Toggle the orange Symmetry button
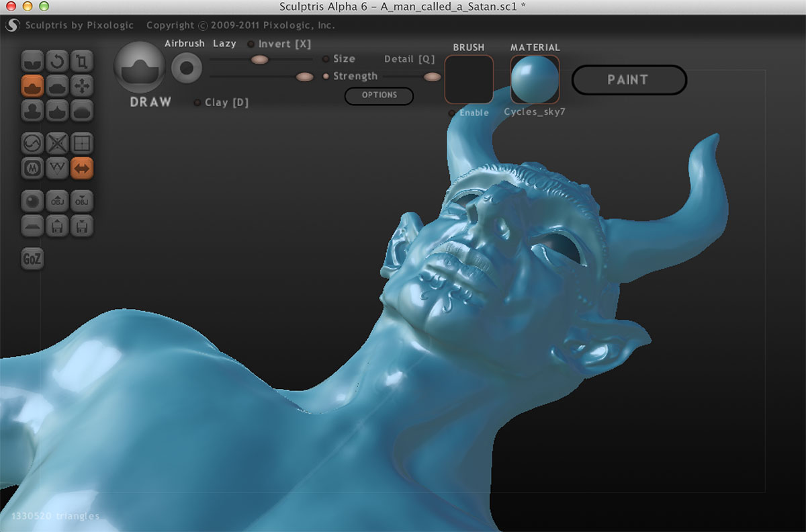Screen dimensions: 806x532 point(81,167)
